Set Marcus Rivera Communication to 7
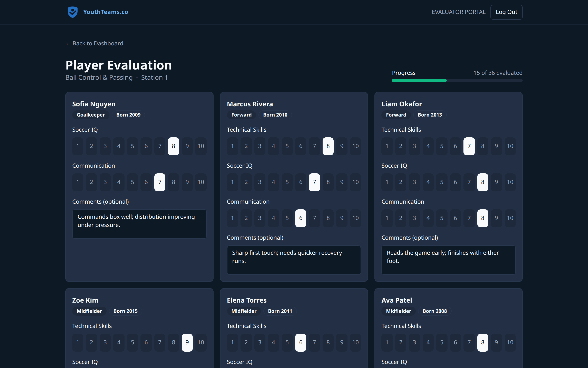The width and height of the screenshot is (588, 368). (x=314, y=218)
